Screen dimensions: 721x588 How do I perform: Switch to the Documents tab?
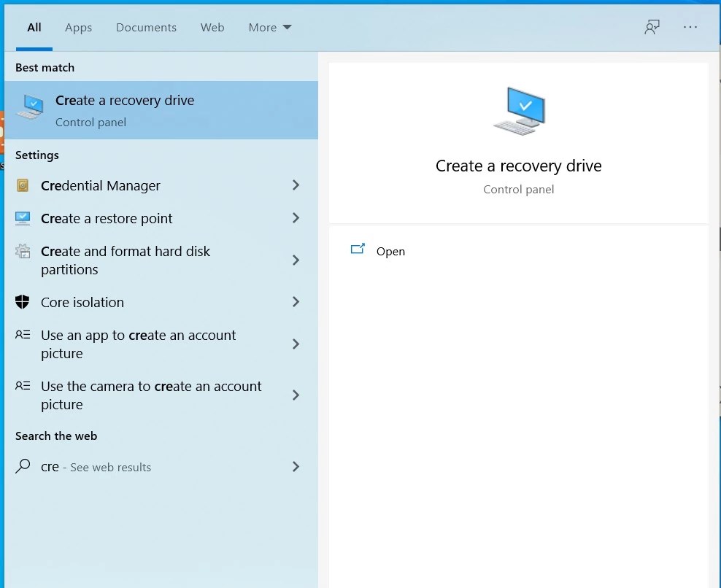(x=146, y=27)
